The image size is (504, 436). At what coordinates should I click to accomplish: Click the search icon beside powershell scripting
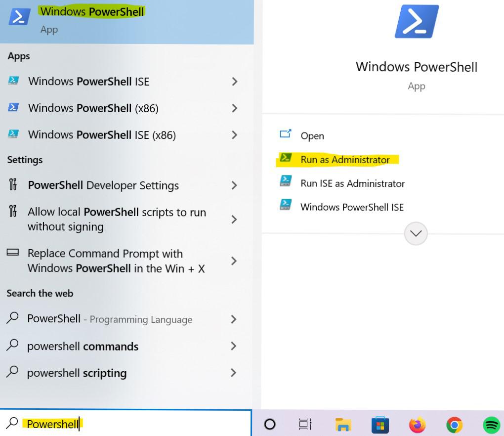coord(12,372)
